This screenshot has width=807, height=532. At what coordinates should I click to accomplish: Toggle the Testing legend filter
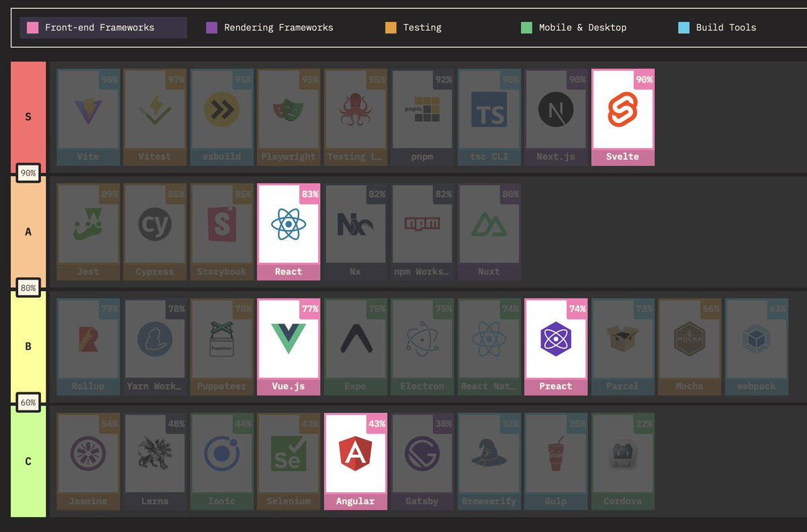click(414, 28)
